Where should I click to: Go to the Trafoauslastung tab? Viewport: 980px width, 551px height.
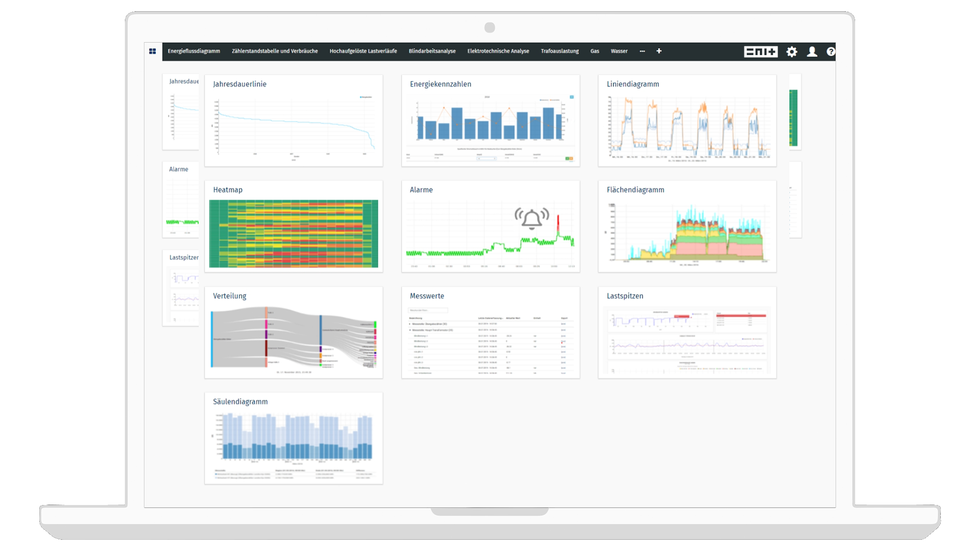pos(559,51)
